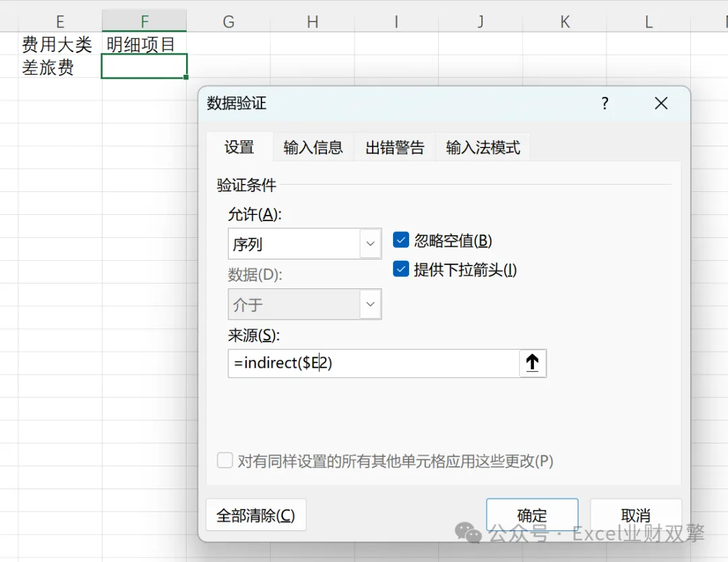This screenshot has width=728, height=562.
Task: Open the 允许 dropdown showing 序列
Action: (x=305, y=244)
